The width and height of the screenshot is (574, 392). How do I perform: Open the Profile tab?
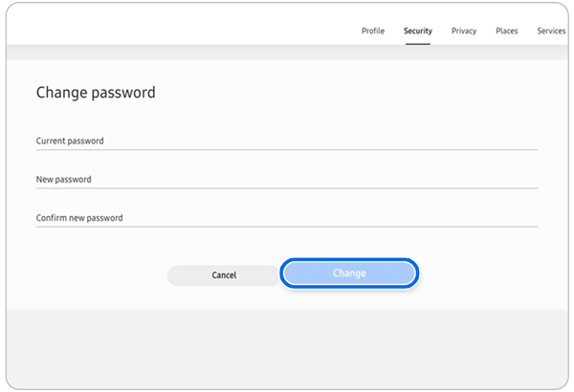[x=372, y=31]
